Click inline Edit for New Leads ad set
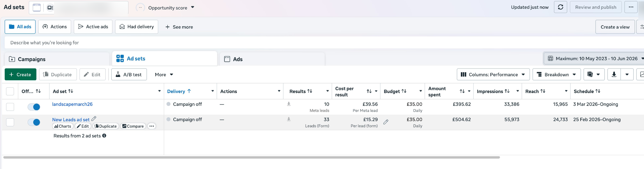The width and height of the screenshot is (644, 169). click(83, 126)
